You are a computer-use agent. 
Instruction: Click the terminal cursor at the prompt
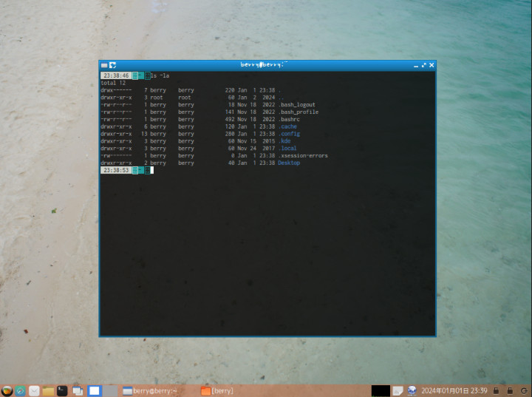pos(152,170)
